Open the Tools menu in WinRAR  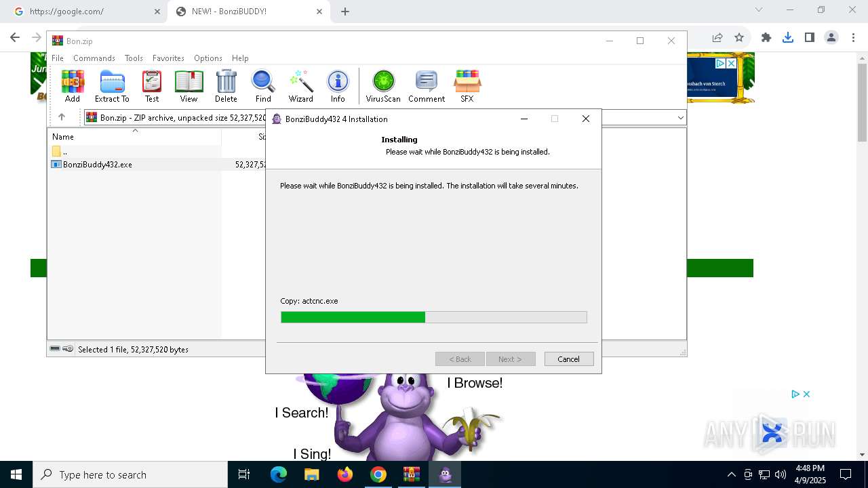134,58
